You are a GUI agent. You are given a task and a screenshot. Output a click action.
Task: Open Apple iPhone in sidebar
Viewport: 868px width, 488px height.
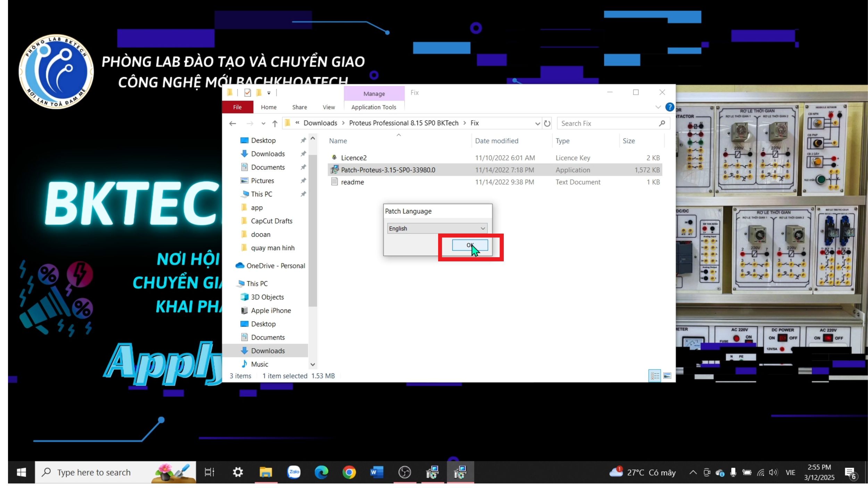(271, 311)
